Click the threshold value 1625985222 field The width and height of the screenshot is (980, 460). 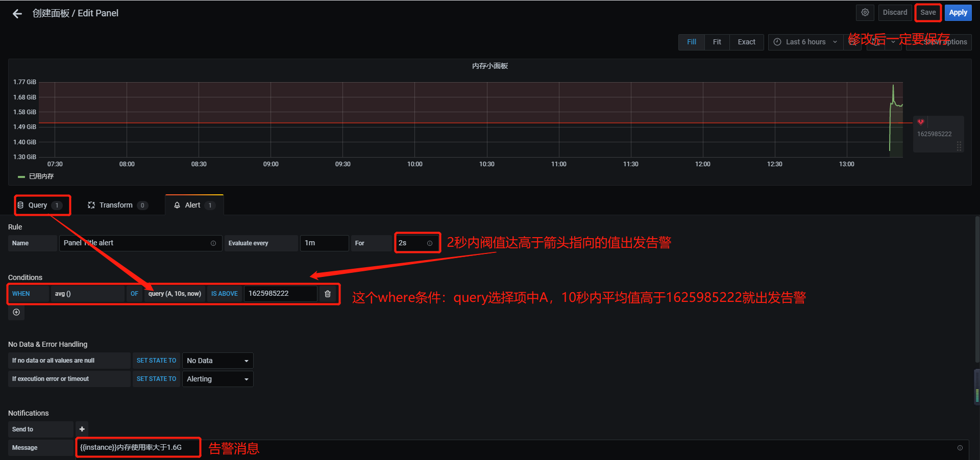tap(280, 294)
